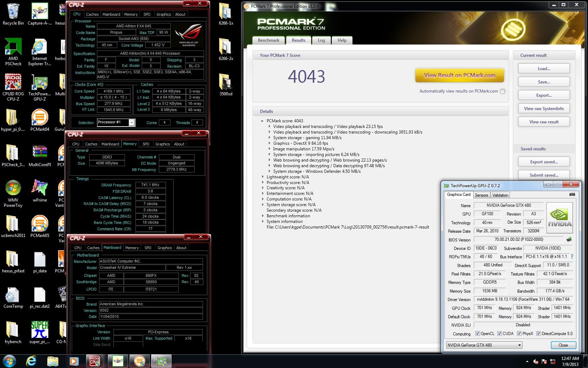Open the 3500sd folder icon
The image size is (588, 368).
coord(226,84)
